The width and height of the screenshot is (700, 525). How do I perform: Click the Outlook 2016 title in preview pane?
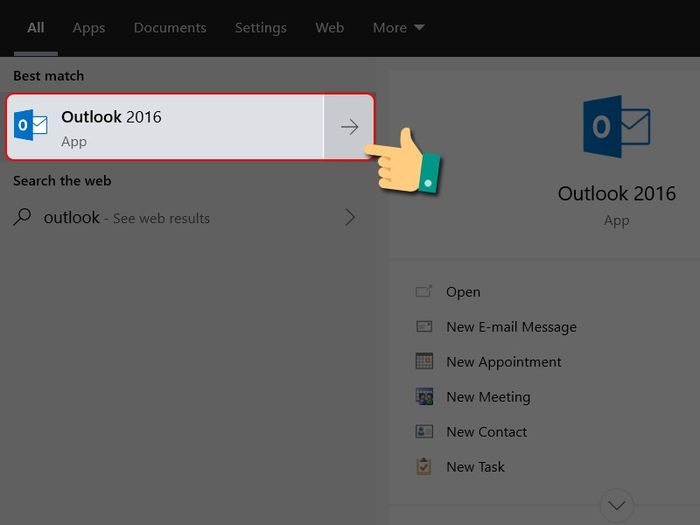click(617, 194)
